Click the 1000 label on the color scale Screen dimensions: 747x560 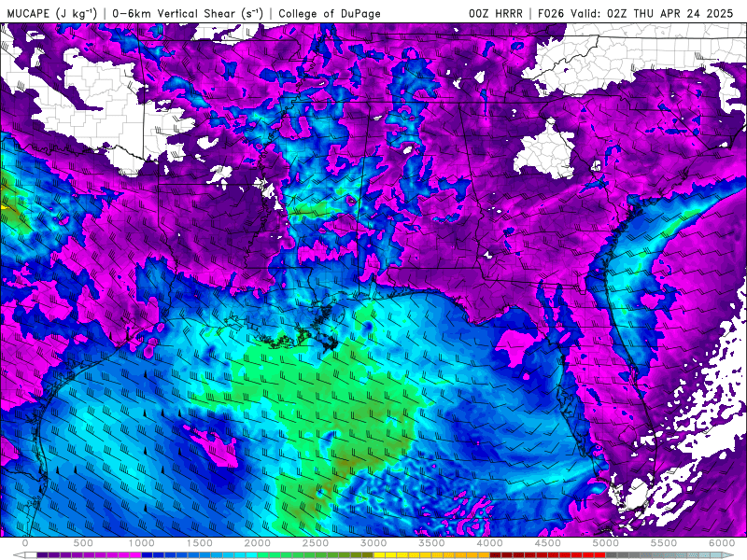pyautogui.click(x=142, y=543)
